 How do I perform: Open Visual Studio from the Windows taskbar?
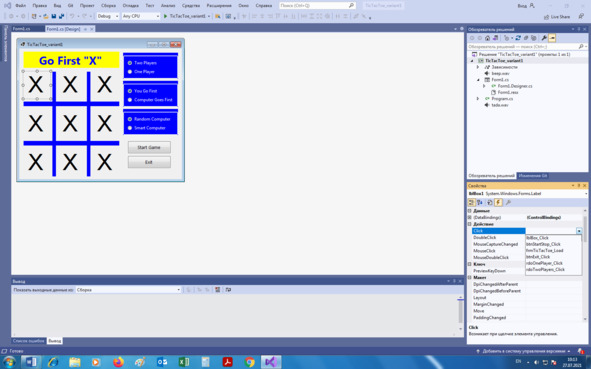(271, 362)
